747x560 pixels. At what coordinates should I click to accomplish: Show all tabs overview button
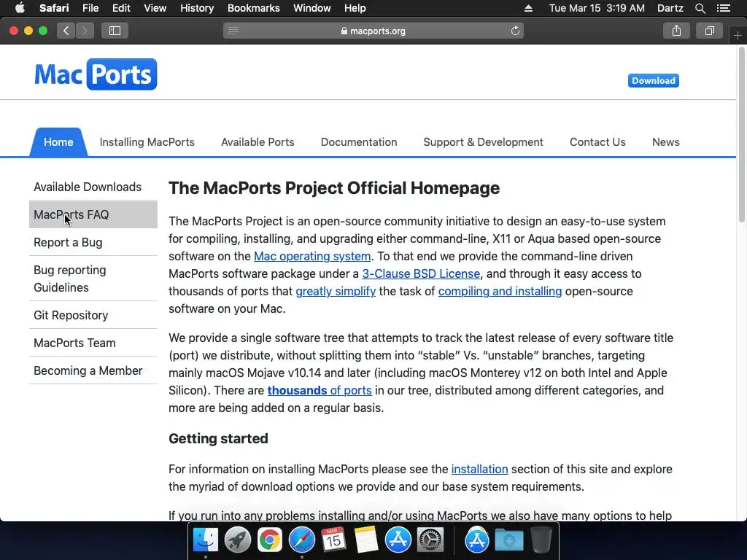tap(709, 31)
